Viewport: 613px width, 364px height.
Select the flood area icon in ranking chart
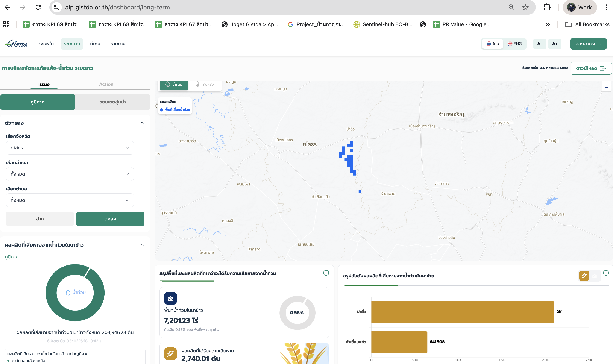point(595,276)
